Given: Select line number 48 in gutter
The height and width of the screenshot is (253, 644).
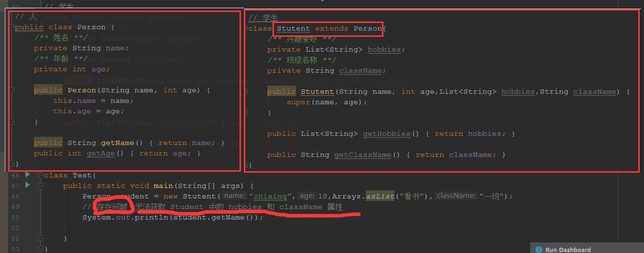Looking at the screenshot, I should pos(14,196).
